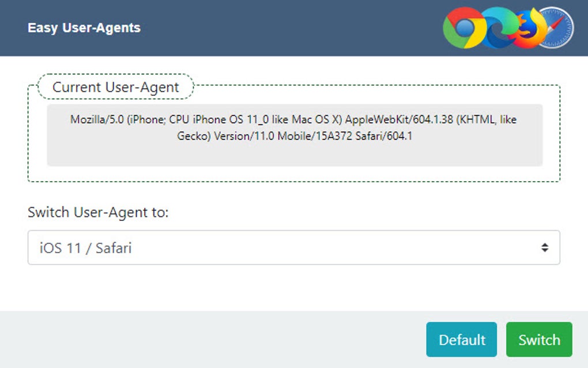Click the Switch User-Agent to: label

click(98, 212)
